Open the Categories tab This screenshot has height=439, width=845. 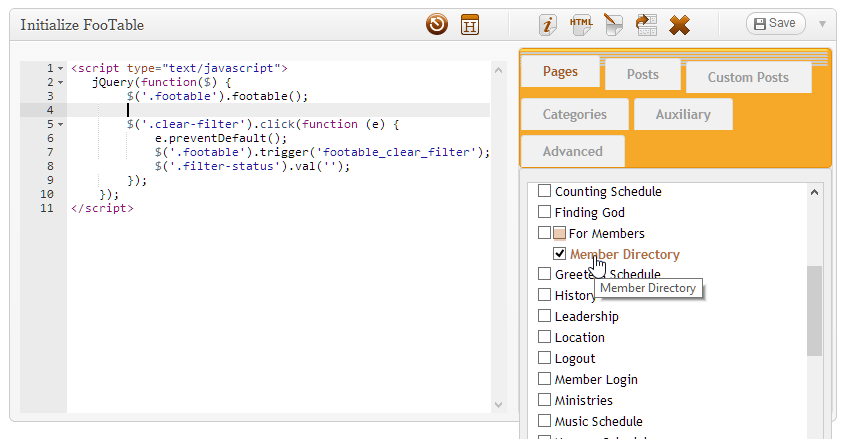pos(574,114)
